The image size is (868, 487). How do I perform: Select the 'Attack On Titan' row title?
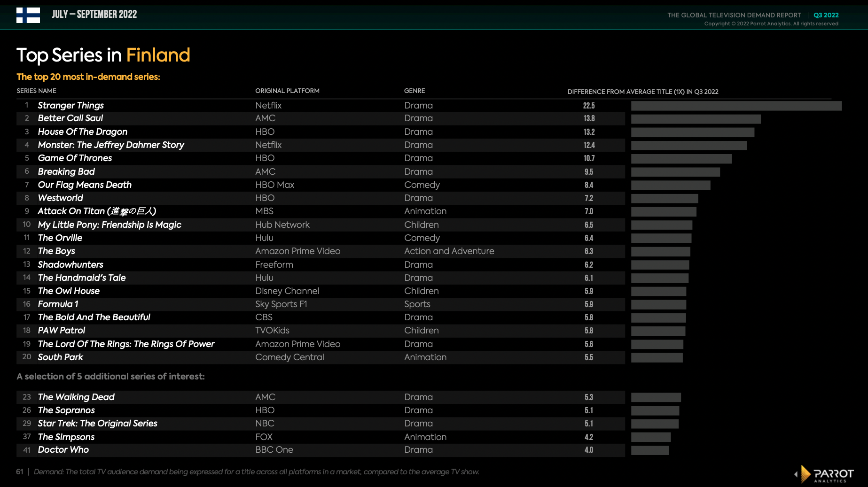97,211
